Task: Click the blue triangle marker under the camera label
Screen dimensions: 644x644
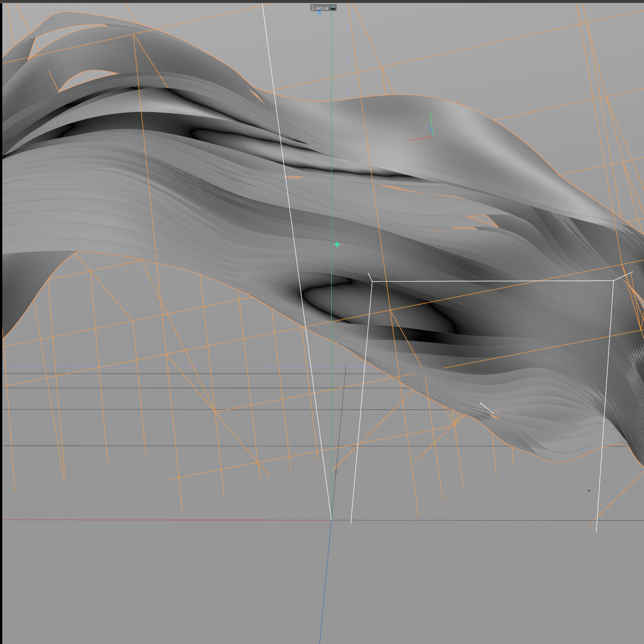Action: pyautogui.click(x=319, y=13)
